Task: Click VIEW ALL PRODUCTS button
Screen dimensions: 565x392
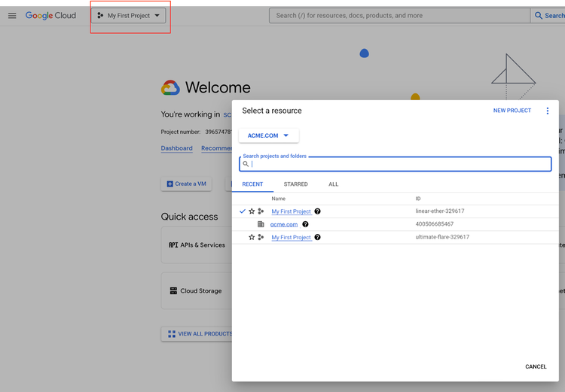Action: pos(197,334)
